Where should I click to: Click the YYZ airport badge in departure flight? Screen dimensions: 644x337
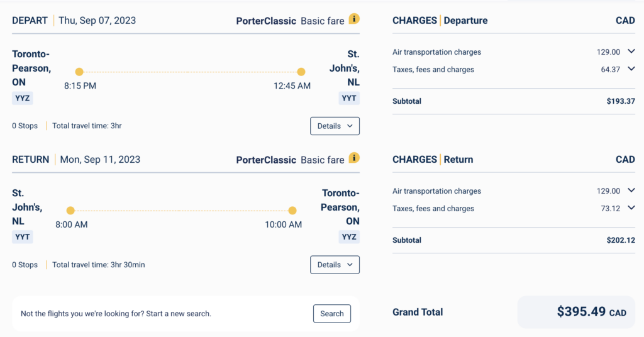pos(23,98)
